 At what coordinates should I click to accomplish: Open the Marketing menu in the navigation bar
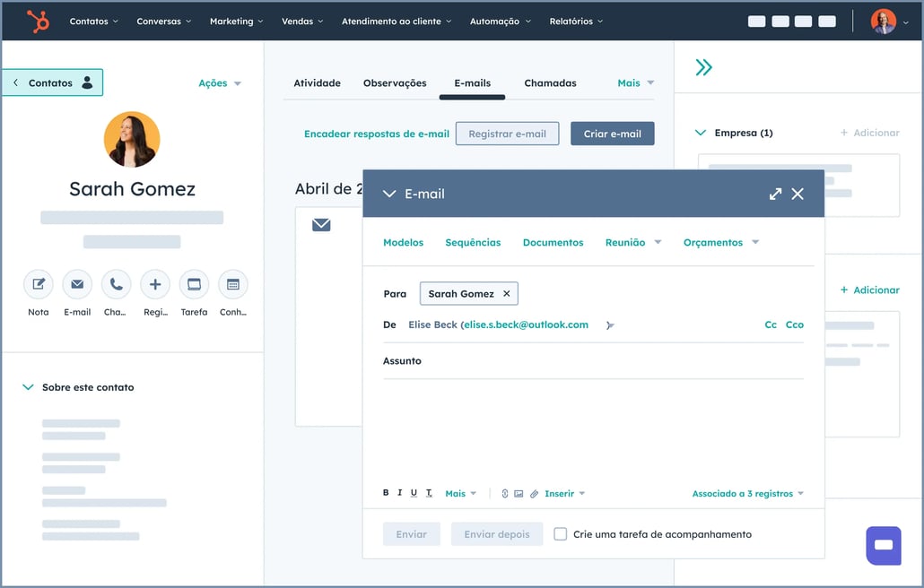click(x=235, y=20)
